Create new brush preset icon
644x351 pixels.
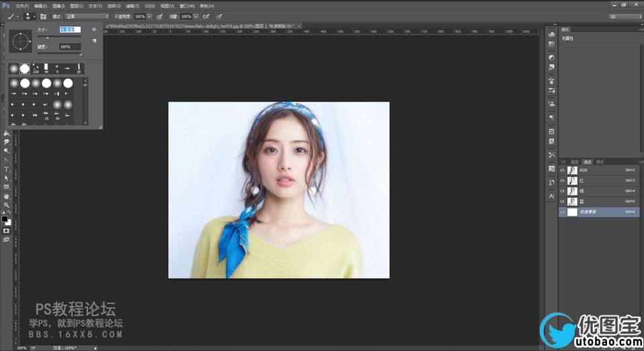(x=95, y=41)
